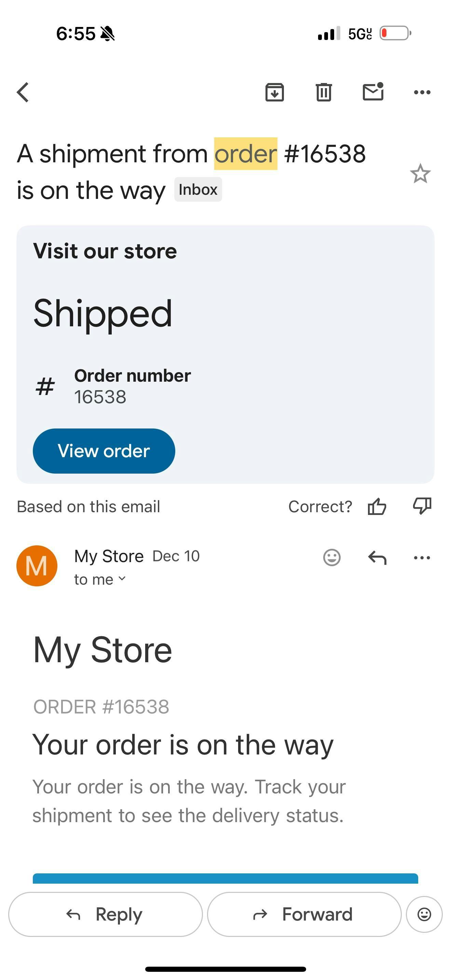
Task: Go back using the back arrow
Action: (23, 93)
